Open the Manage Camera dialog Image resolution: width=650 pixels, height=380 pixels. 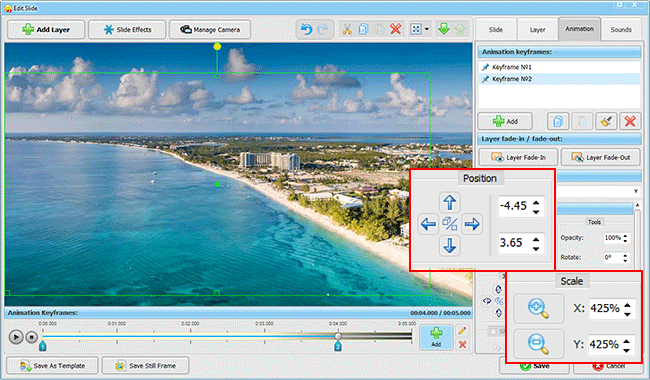(x=210, y=30)
